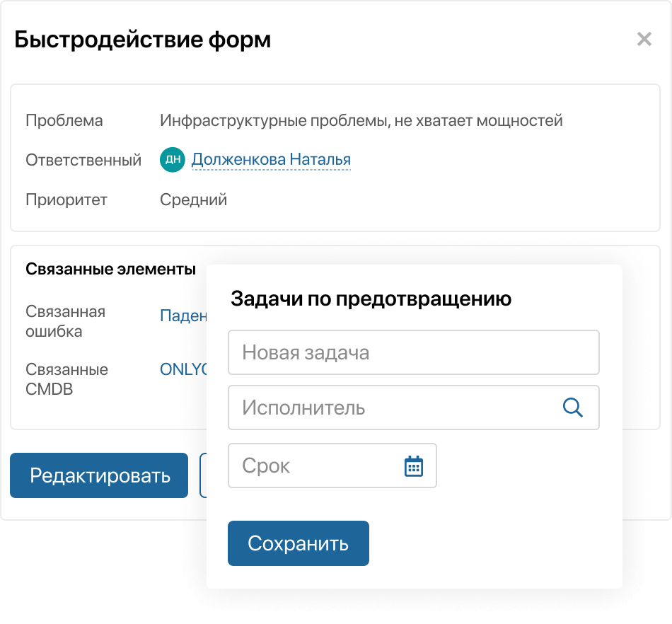Click the Связанные элементы heading
This screenshot has width=672, height=624.
pyautogui.click(x=110, y=269)
